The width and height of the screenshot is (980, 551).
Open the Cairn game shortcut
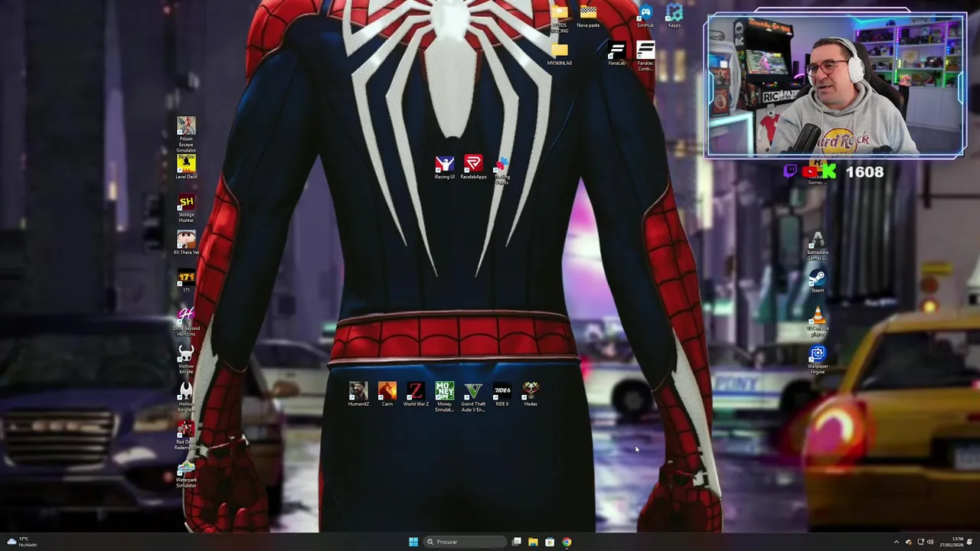coord(387,395)
